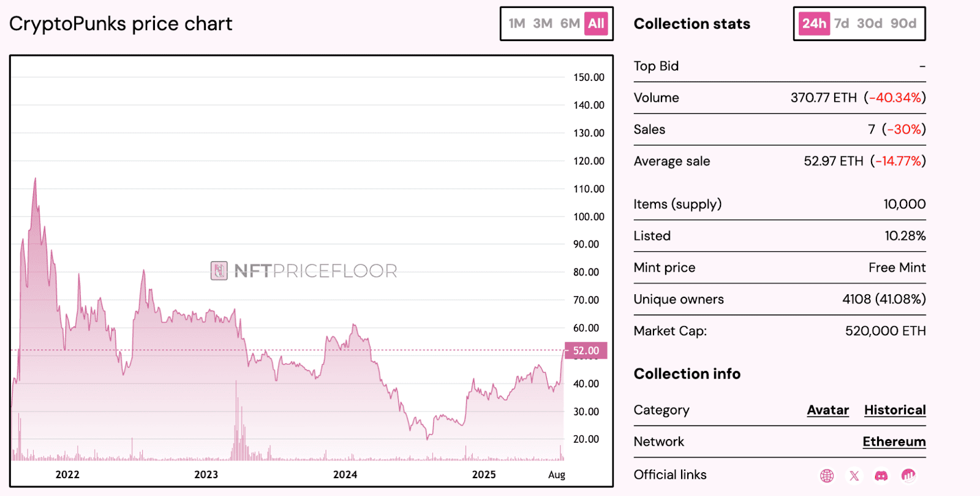Select the 24h collection stats period
This screenshot has height=496, width=980.
tap(814, 23)
